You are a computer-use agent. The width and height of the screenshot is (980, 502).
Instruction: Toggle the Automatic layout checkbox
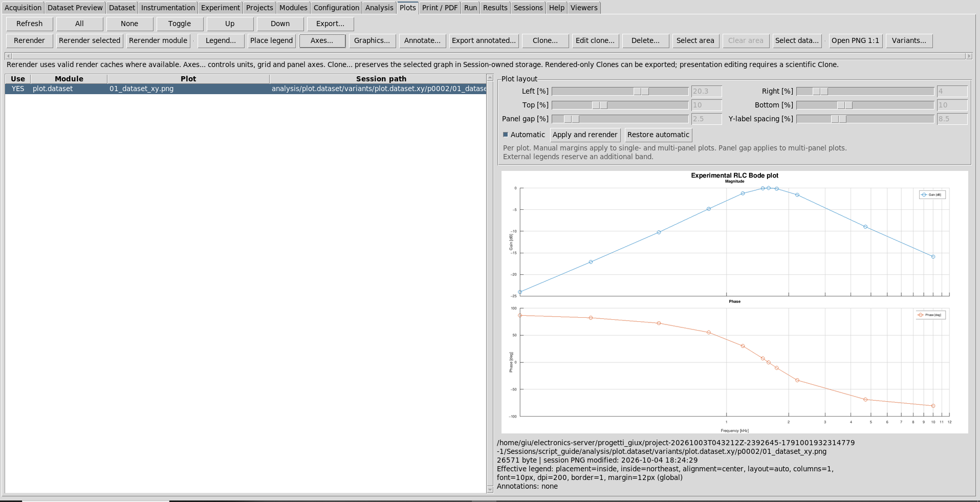coord(506,135)
